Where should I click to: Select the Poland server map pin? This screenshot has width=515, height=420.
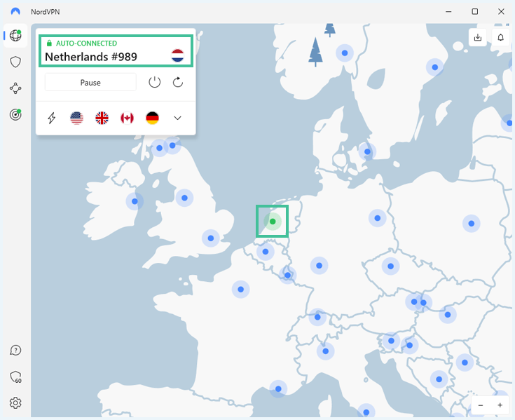point(472,224)
